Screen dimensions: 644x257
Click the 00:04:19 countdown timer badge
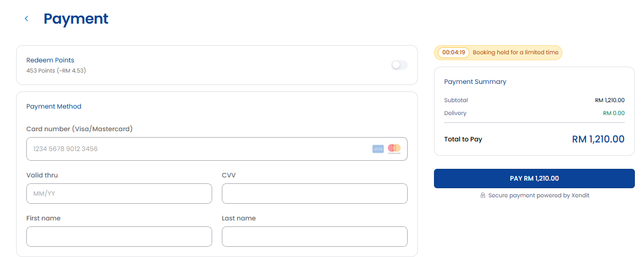tap(453, 53)
